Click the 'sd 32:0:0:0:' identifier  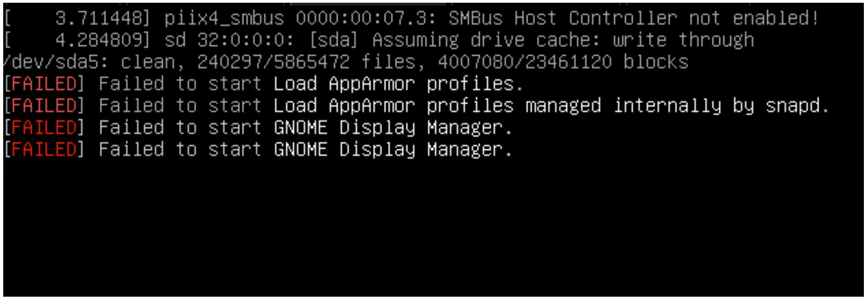point(229,40)
